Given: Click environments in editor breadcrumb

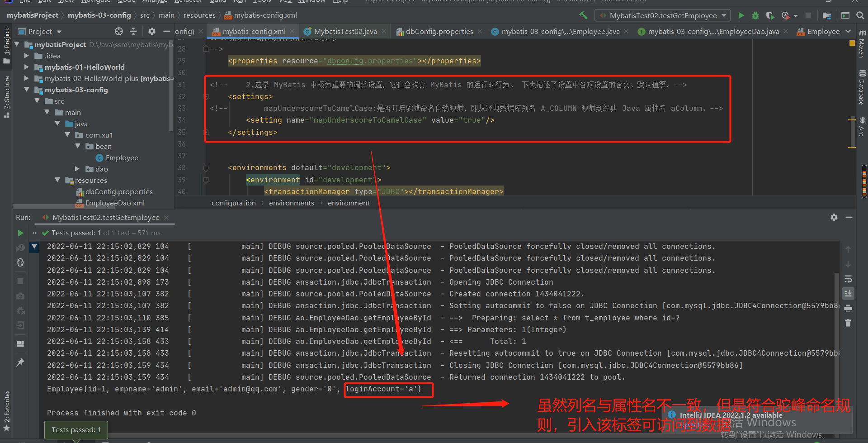Looking at the screenshot, I should [x=291, y=203].
